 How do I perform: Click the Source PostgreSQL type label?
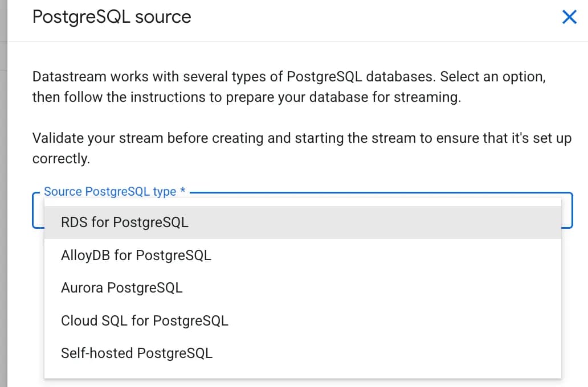pos(109,192)
